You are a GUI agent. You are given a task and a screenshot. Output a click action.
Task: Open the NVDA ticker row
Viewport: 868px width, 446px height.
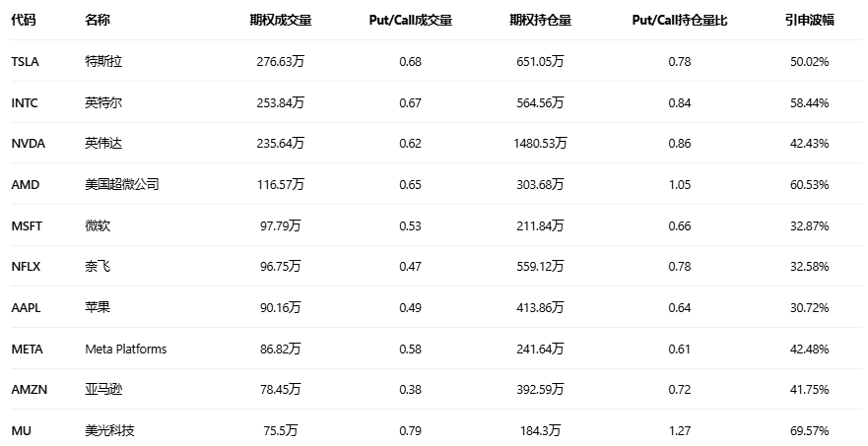pos(28,144)
